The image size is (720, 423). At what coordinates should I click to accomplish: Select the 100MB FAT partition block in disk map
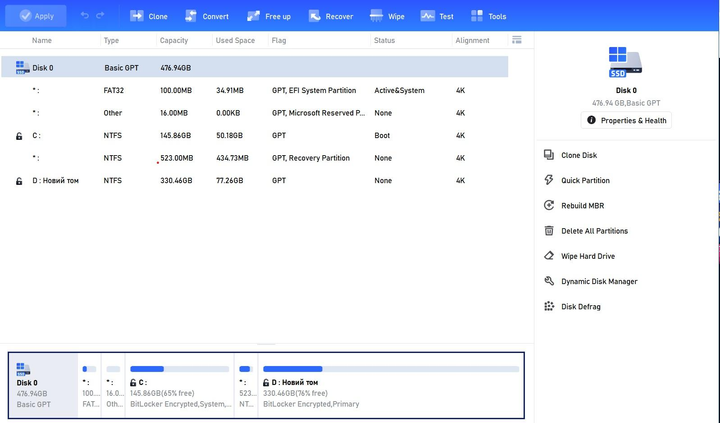(x=90, y=385)
